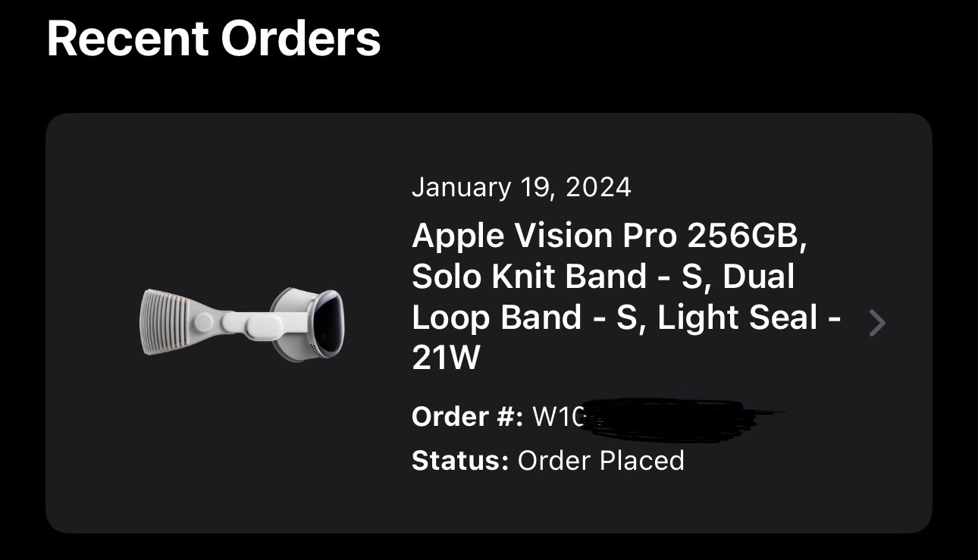The width and height of the screenshot is (978, 560).
Task: Open the Apple Vision Pro product thumbnail
Action: pyautogui.click(x=243, y=324)
